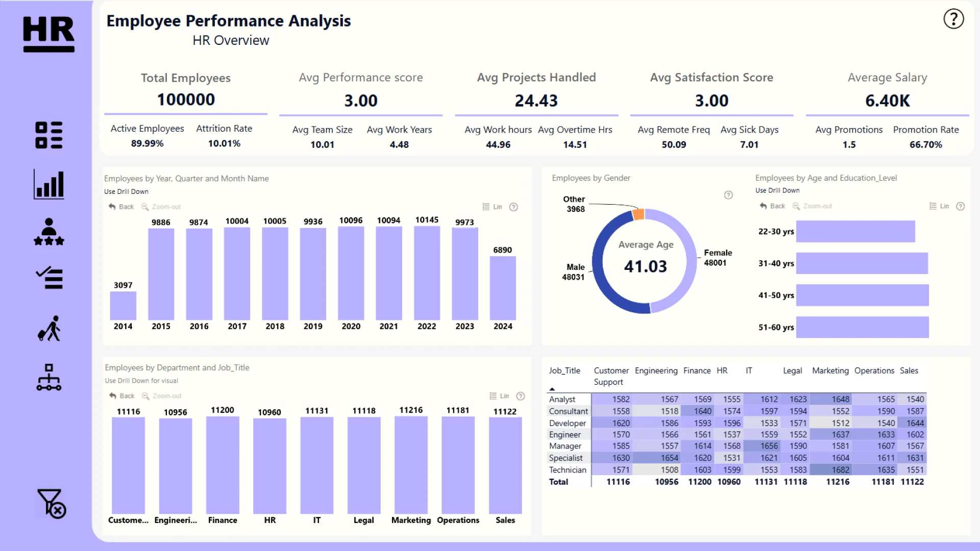Select the 51-60 yrs age bar
This screenshot has height=551, width=980.
pyautogui.click(x=863, y=327)
